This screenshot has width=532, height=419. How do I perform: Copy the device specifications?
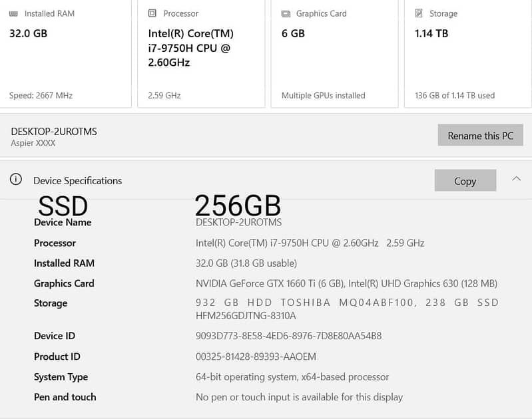[x=465, y=181]
